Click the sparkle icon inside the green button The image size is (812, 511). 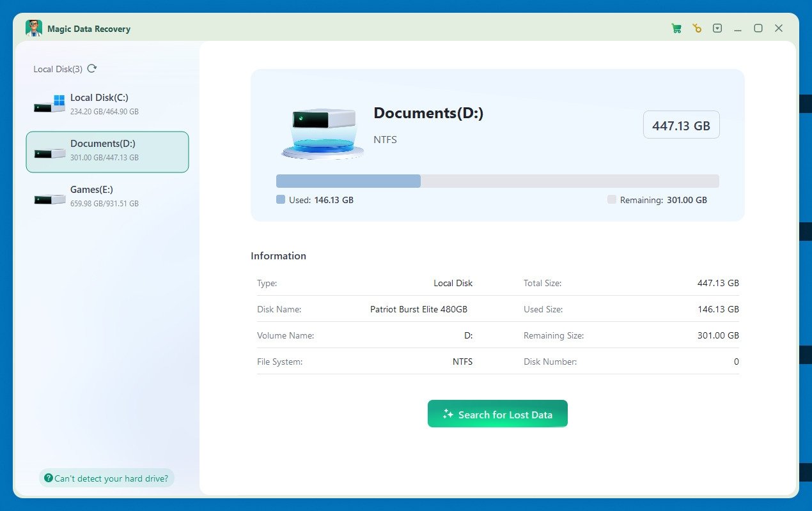coord(448,413)
